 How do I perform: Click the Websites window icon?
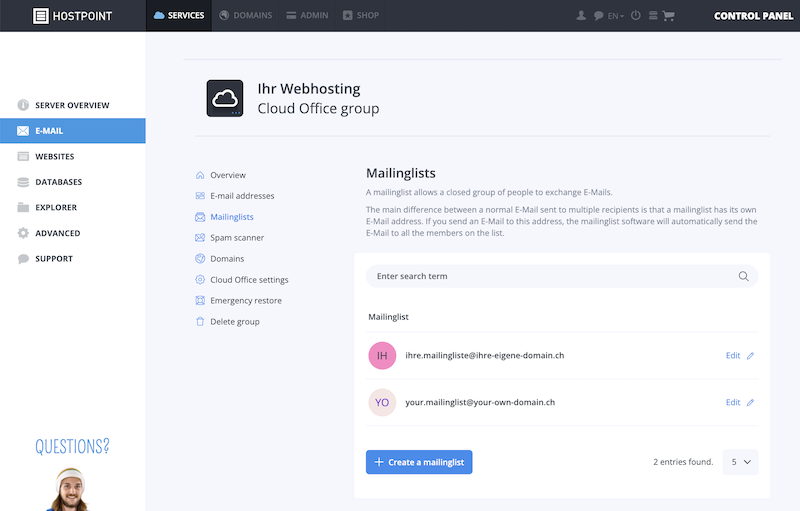(x=23, y=156)
